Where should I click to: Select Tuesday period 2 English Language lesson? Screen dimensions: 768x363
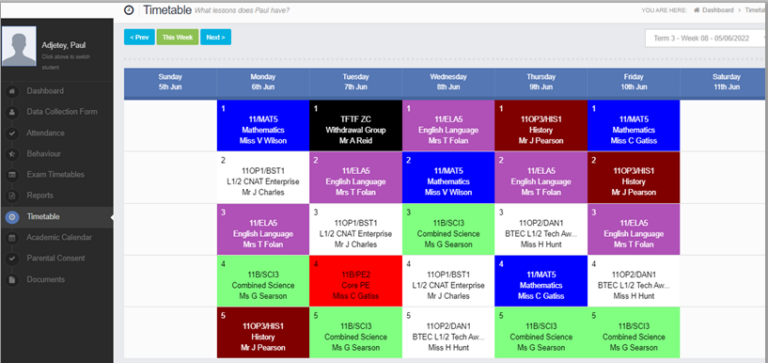pos(356,177)
